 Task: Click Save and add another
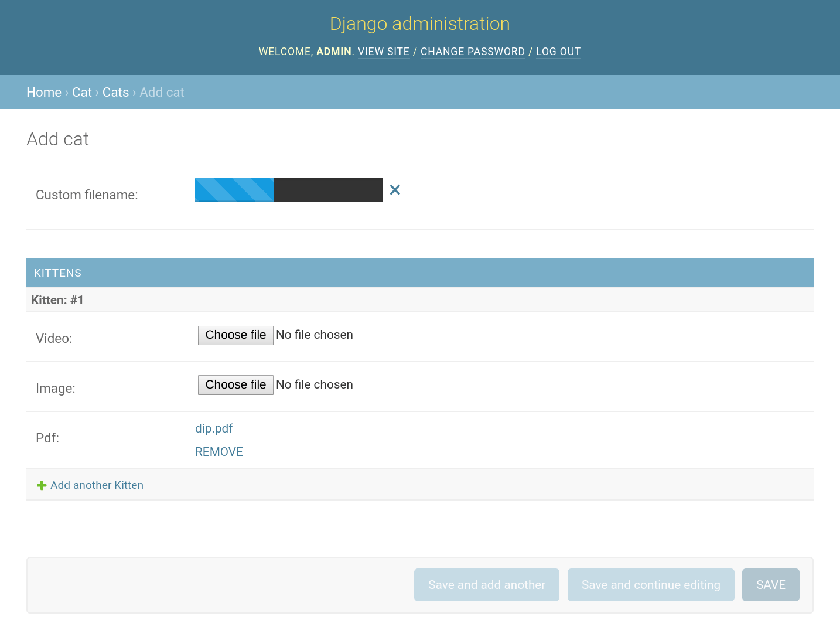486,584
